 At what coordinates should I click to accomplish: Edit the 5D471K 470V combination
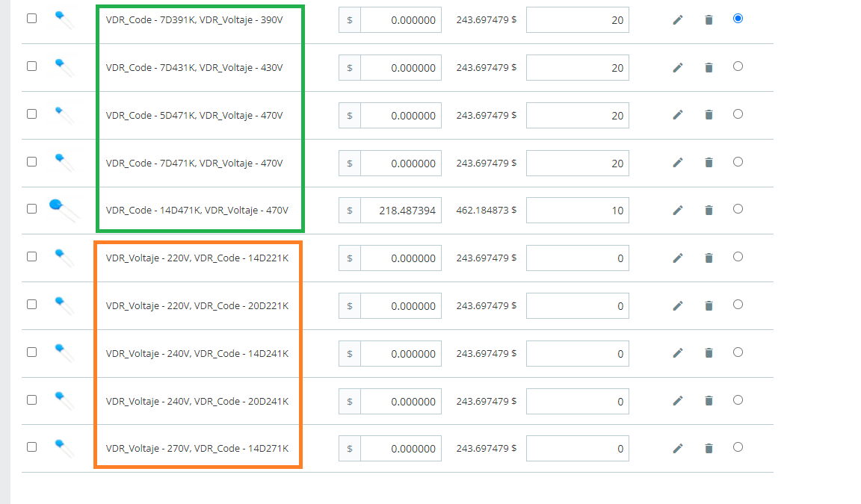tap(678, 115)
